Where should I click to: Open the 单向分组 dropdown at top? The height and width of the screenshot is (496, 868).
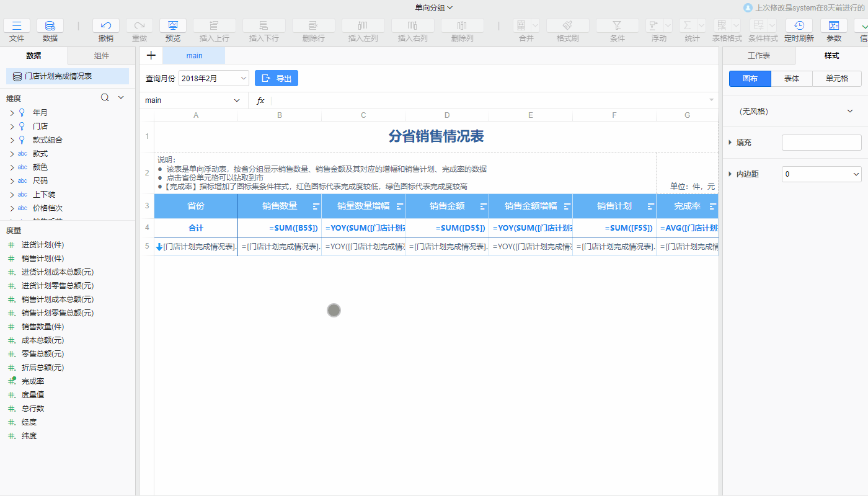pos(434,7)
